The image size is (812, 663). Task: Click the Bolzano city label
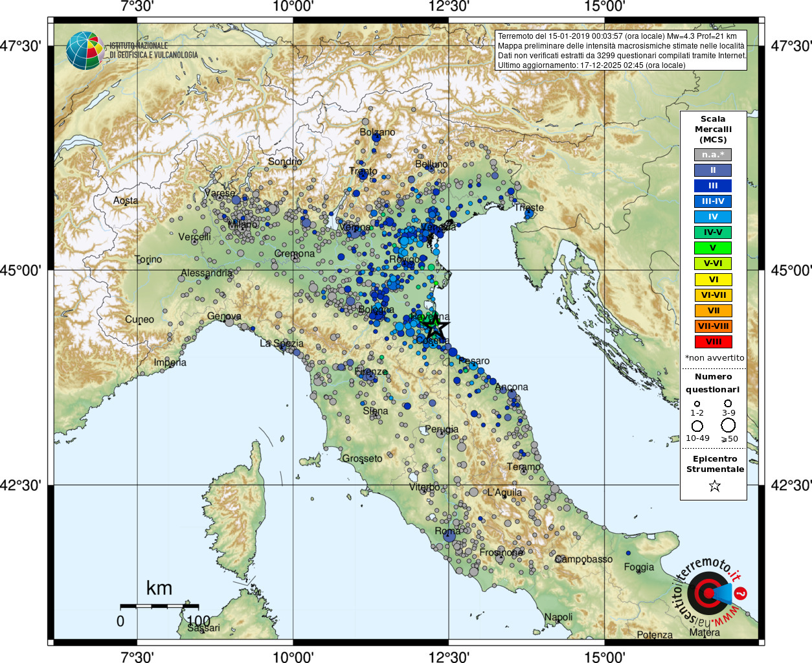(378, 132)
